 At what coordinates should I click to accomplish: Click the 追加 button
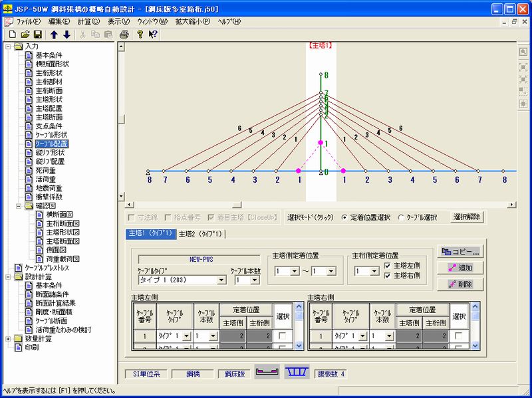click(459, 268)
